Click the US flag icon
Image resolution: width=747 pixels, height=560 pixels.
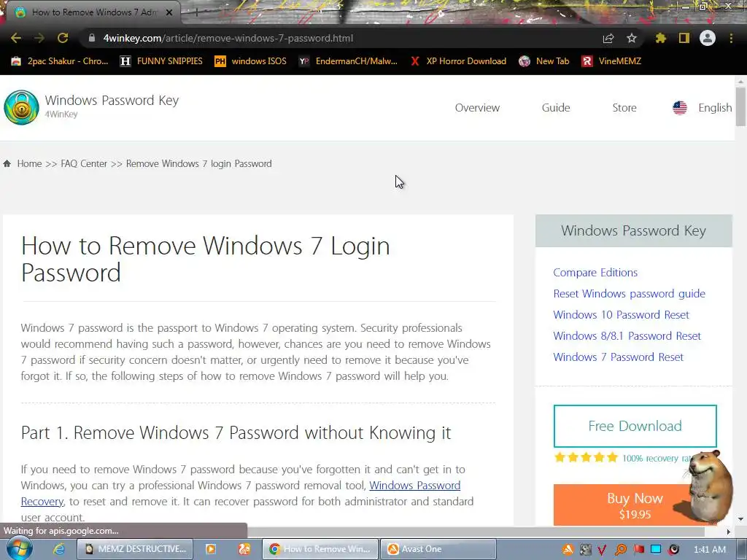680,108
